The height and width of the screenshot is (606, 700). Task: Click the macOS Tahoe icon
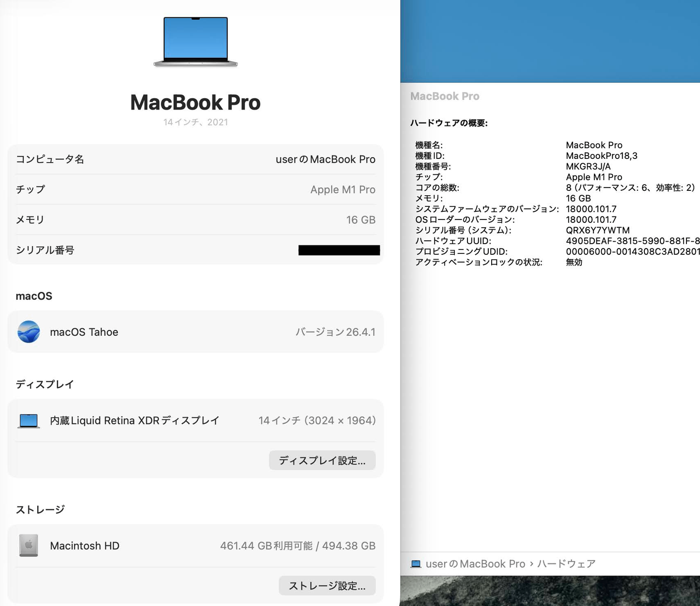pyautogui.click(x=29, y=332)
